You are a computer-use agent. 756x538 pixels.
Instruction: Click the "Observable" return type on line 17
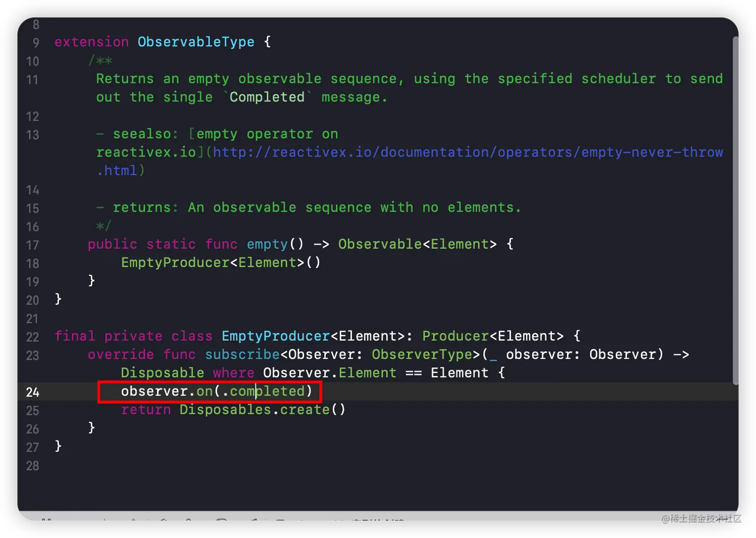(x=380, y=244)
